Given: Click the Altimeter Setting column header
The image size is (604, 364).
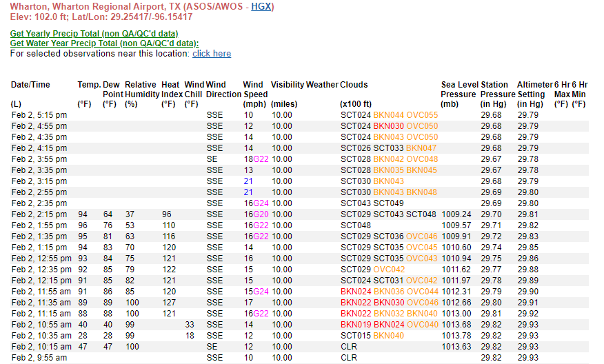Looking at the screenshot, I should point(534,90).
